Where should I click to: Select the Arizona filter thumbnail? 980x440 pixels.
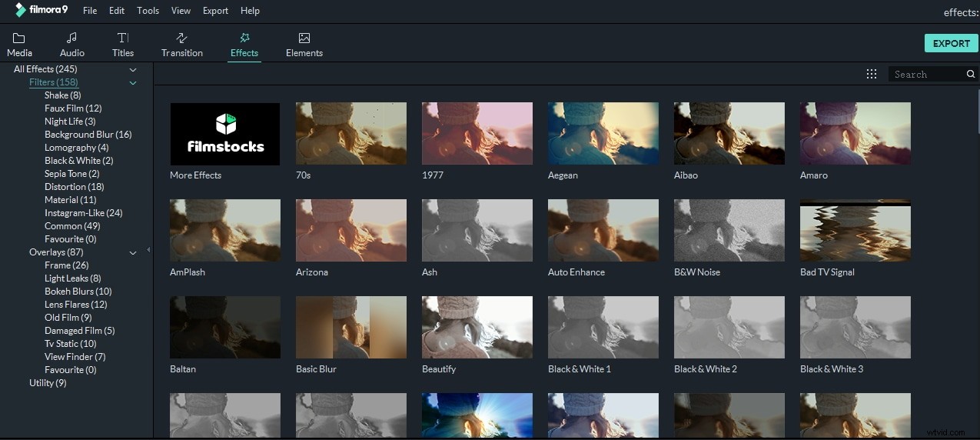[x=351, y=231]
